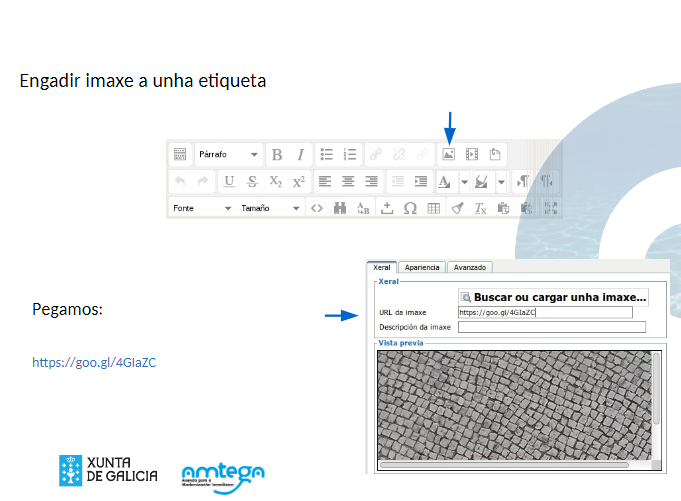Click the find and replace binoculars icon
The image size is (681, 501).
click(340, 209)
